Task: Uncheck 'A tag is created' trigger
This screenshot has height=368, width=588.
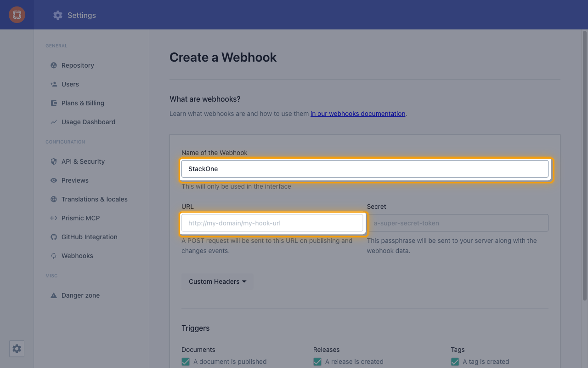Action: (x=455, y=362)
